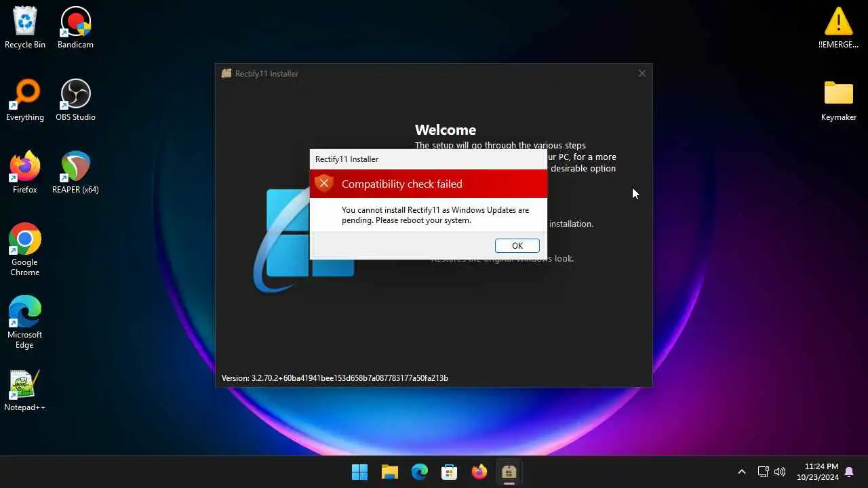Image resolution: width=868 pixels, height=488 pixels.
Task: Open the notifications bell icon
Action: pyautogui.click(x=849, y=472)
